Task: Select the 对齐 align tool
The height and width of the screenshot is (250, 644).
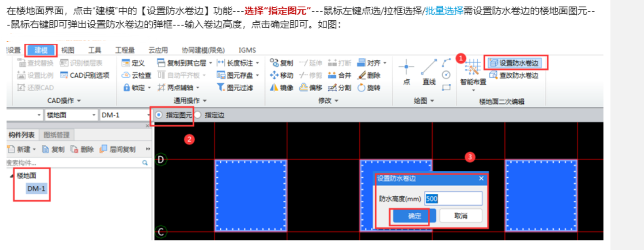Action: (x=369, y=63)
